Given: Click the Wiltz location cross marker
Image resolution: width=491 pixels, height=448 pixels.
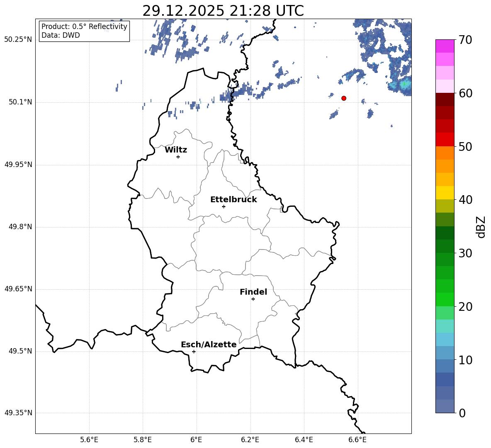Looking at the screenshot, I should (178, 157).
